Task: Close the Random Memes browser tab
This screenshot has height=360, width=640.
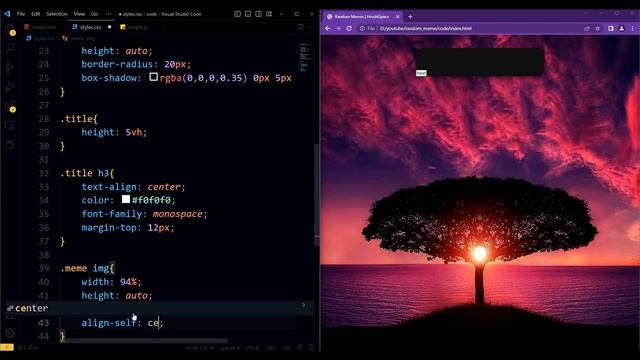Action: (398, 17)
